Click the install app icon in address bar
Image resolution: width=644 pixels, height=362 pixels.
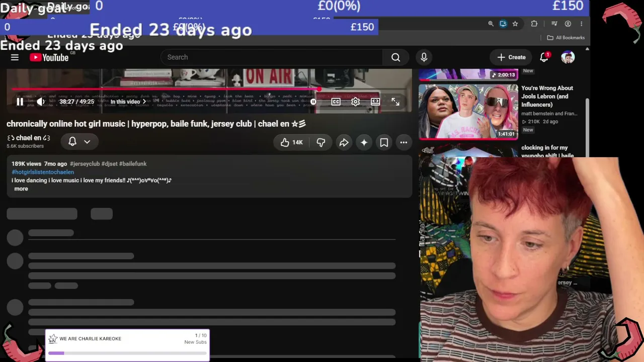503,24
